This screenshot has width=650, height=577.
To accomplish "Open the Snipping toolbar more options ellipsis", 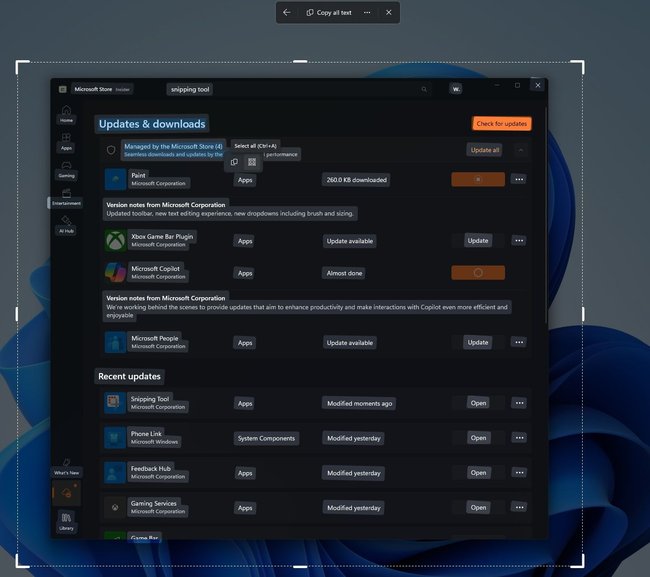I will point(367,12).
